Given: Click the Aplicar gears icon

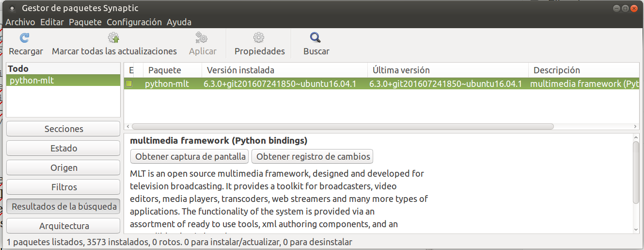Looking at the screenshot, I should (201, 38).
